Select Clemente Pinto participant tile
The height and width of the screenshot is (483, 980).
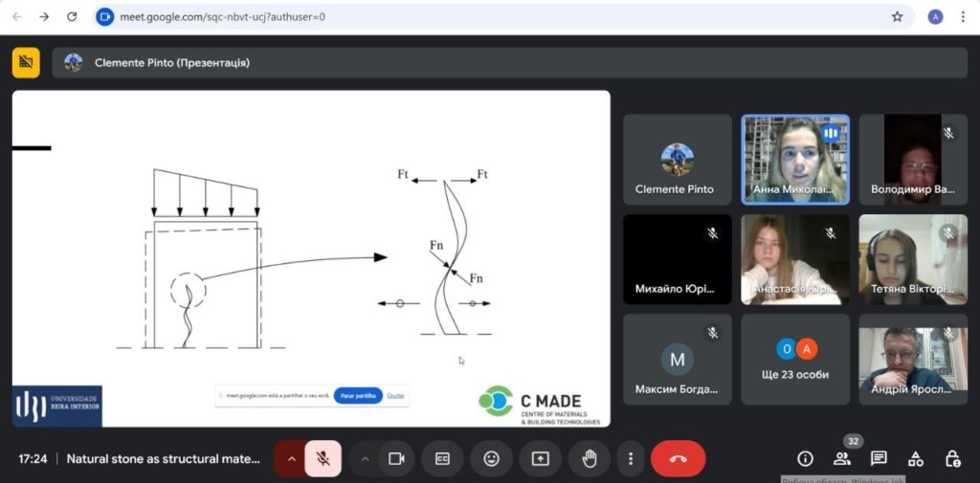click(677, 160)
